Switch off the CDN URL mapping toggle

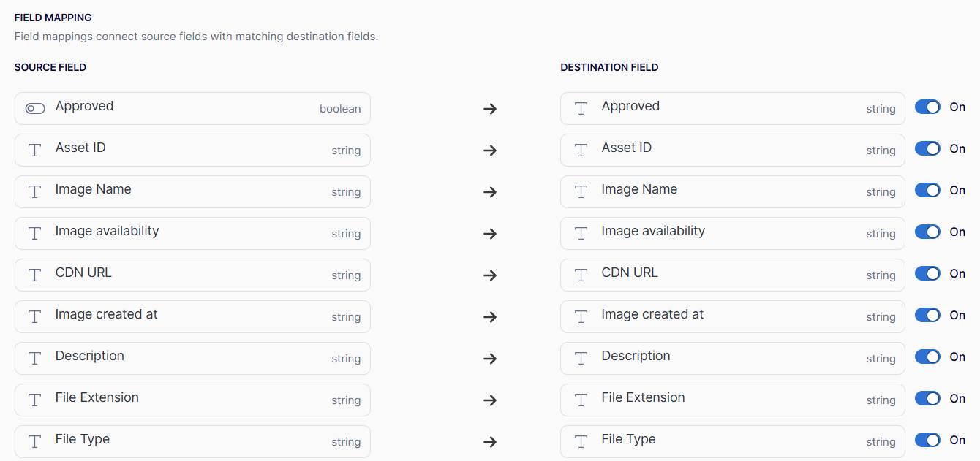(x=927, y=274)
